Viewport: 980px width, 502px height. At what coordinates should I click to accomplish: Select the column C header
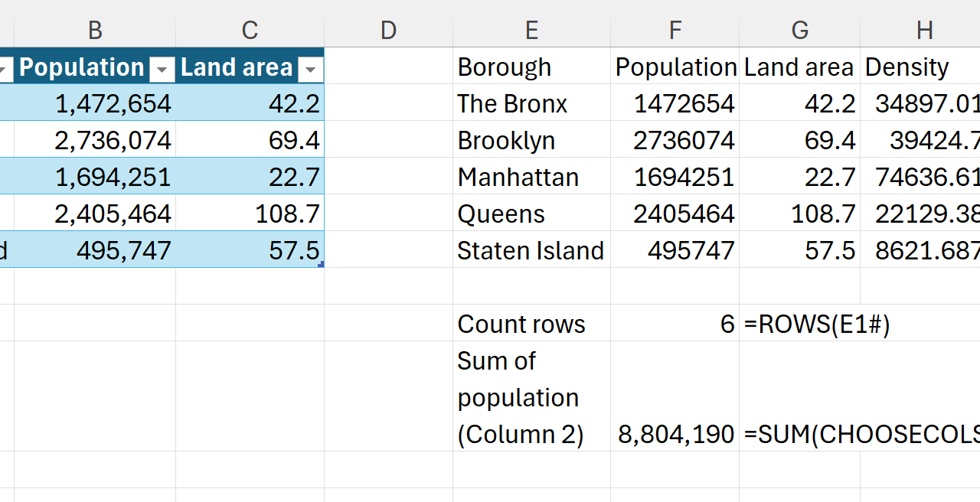tap(250, 31)
